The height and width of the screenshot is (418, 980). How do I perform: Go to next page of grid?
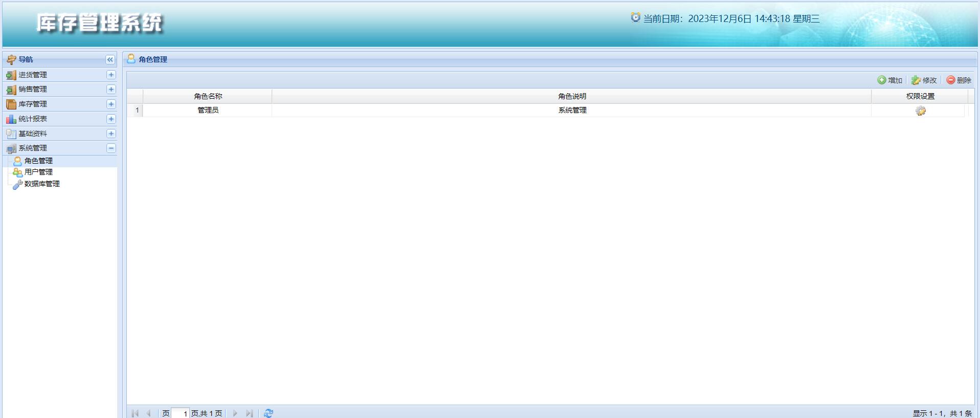click(235, 413)
